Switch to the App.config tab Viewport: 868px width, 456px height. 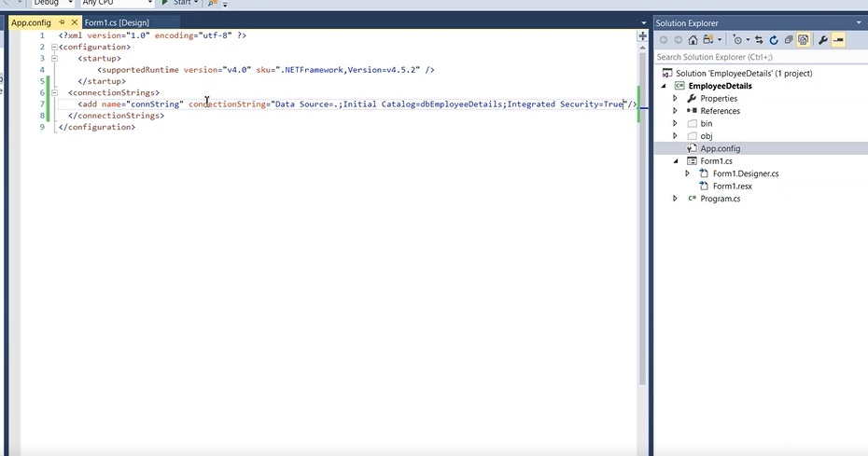[x=31, y=22]
